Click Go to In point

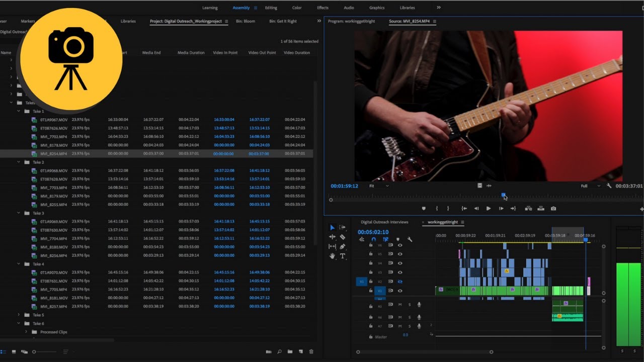click(x=464, y=208)
